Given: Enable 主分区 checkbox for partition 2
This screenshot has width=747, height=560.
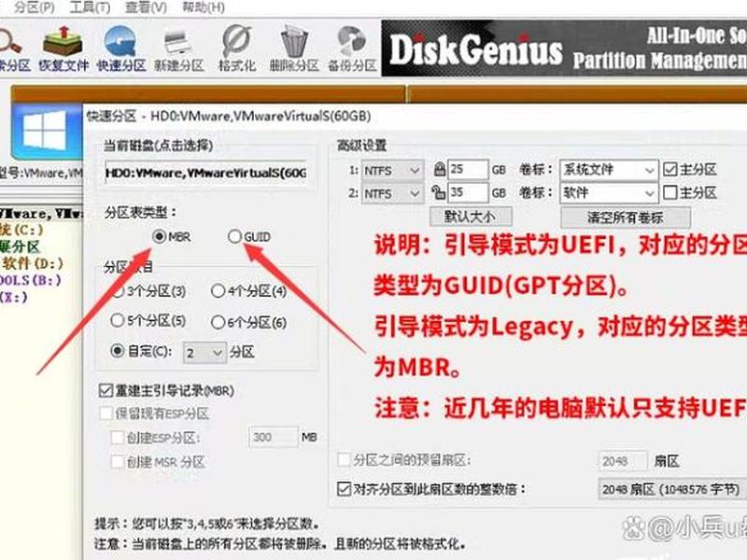Looking at the screenshot, I should pos(670,192).
